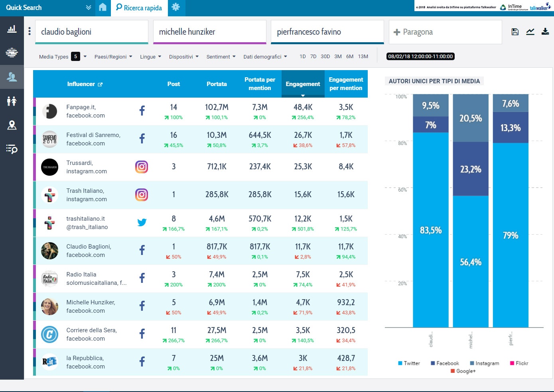Click Media Types count badge 5
This screenshot has width=554, height=392.
[75, 57]
